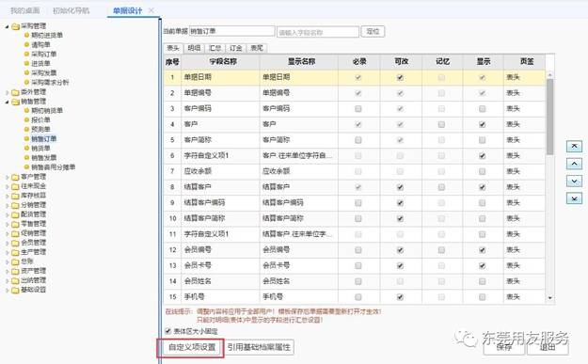
Task: Click the move-up arrow button
Action: coord(574,164)
